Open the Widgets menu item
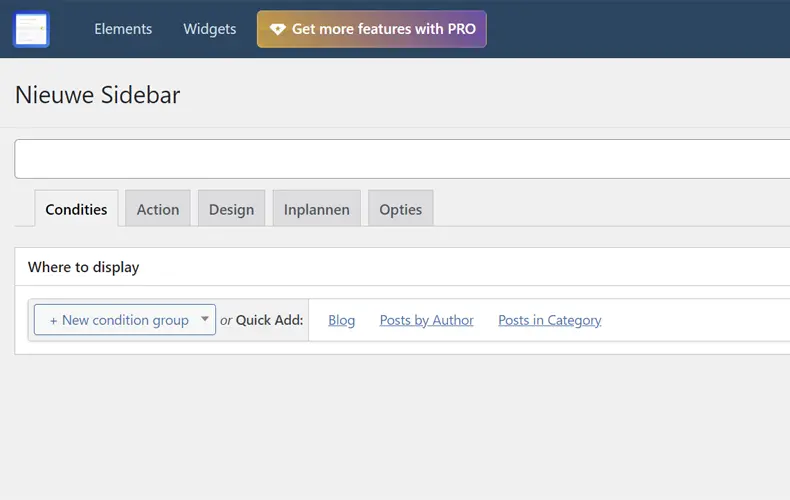Screen dimensions: 790x500 210,29
